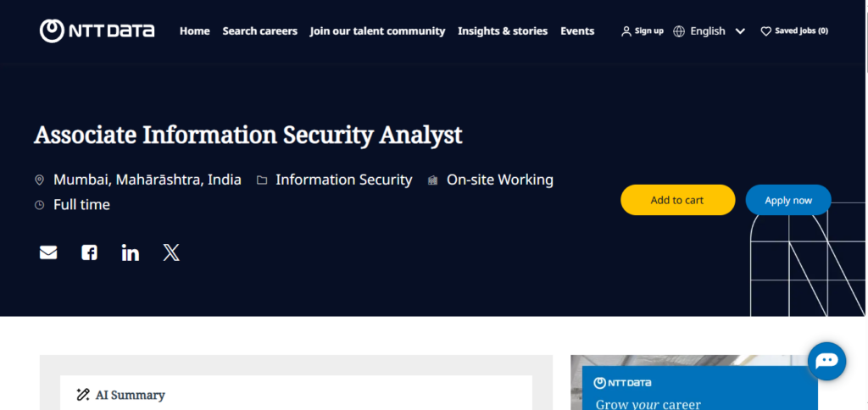The height and width of the screenshot is (410, 868).
Task: Click Mumbai, Mahārāshtra, India location text
Action: [147, 180]
